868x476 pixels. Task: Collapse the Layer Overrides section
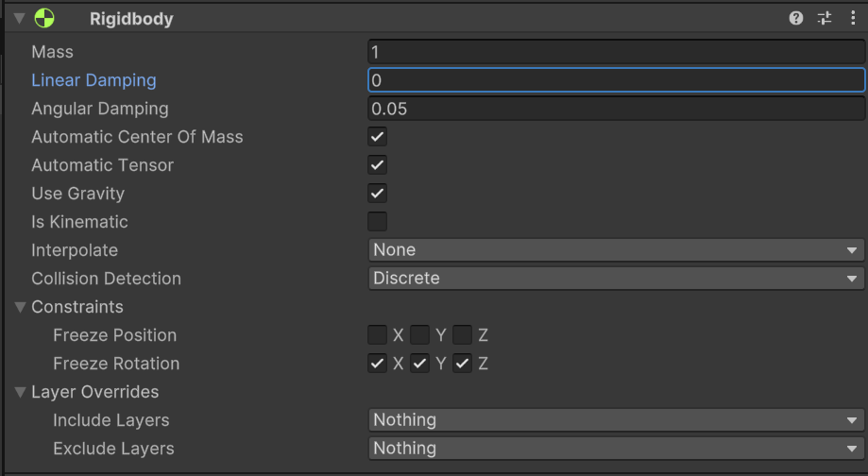[19, 392]
